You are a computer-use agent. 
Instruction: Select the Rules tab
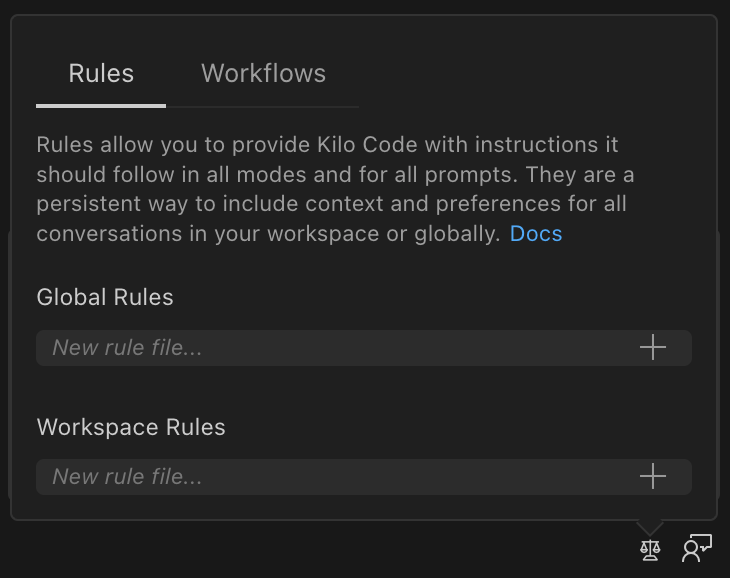tap(101, 73)
